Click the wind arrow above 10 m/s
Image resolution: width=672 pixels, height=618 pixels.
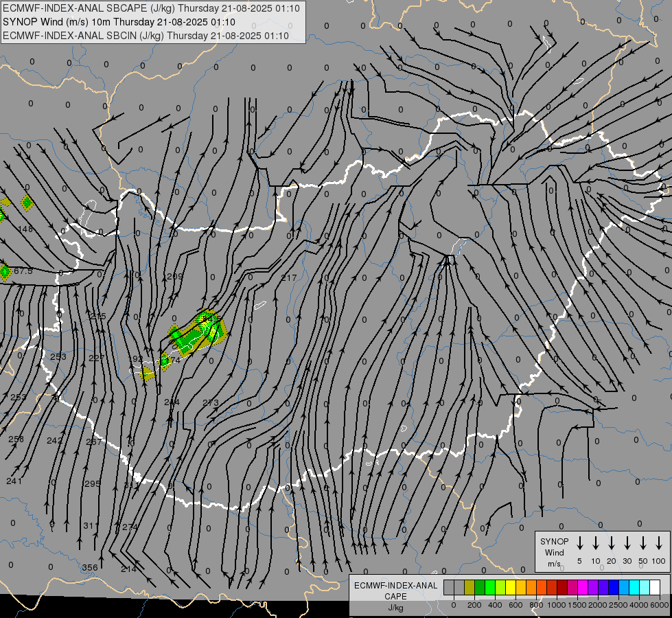[x=595, y=543]
